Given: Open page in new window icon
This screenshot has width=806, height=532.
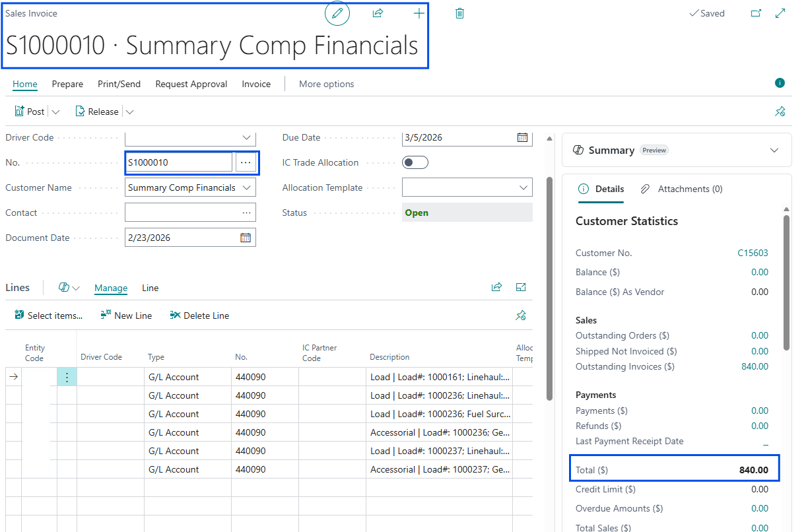Looking at the screenshot, I should [x=756, y=13].
